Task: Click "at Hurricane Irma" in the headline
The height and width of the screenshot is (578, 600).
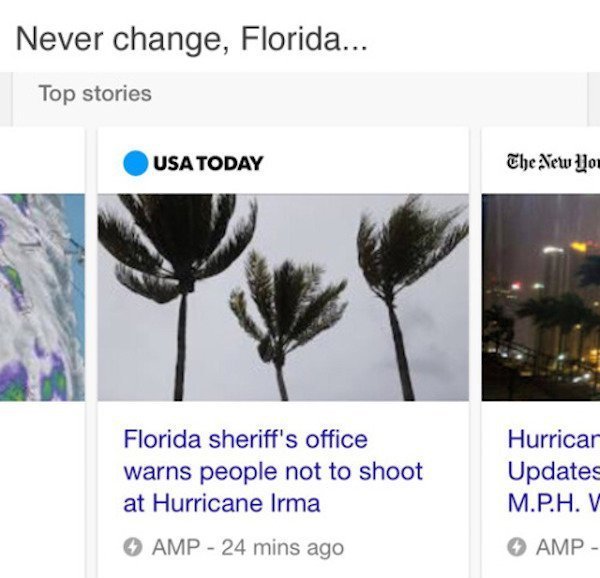Action: click(x=221, y=503)
